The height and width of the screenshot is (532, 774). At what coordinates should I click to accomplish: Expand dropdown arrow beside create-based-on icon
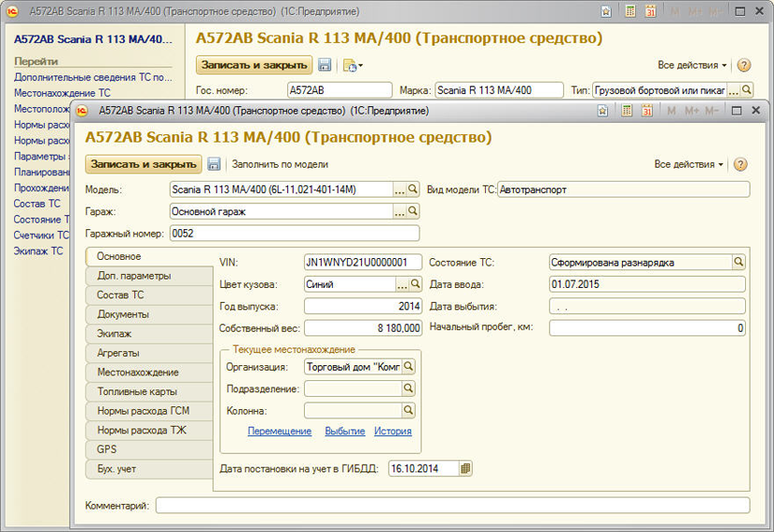click(x=361, y=65)
